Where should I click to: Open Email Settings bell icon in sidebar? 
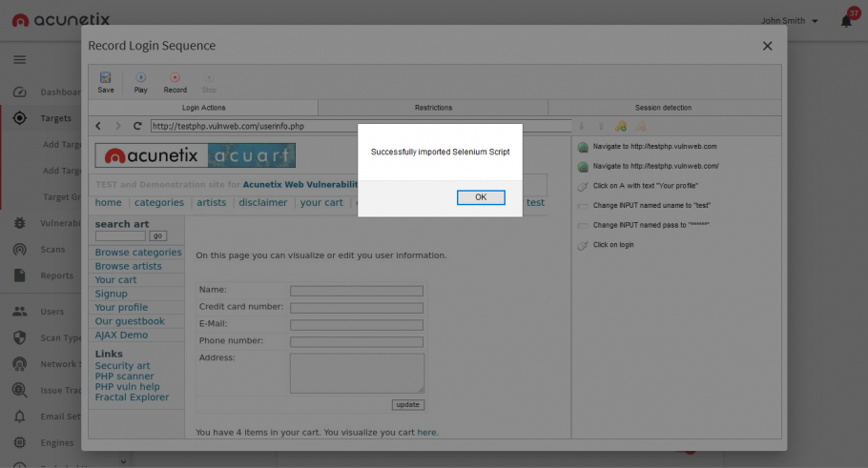(20, 417)
